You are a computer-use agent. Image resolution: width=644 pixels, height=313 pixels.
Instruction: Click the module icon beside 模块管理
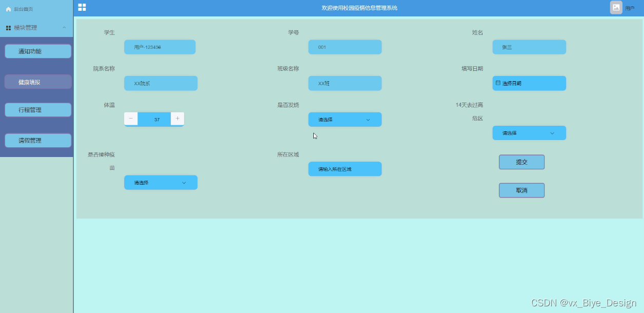point(8,28)
